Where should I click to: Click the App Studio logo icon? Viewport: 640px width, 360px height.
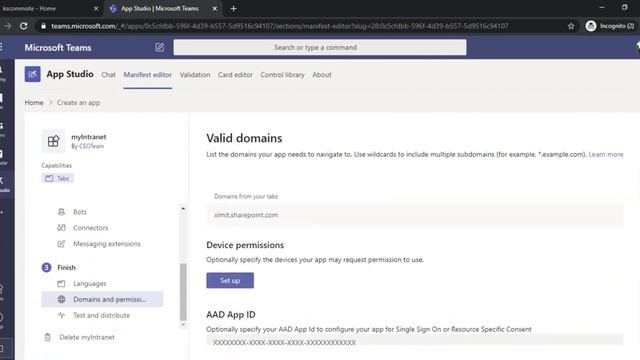(32, 74)
